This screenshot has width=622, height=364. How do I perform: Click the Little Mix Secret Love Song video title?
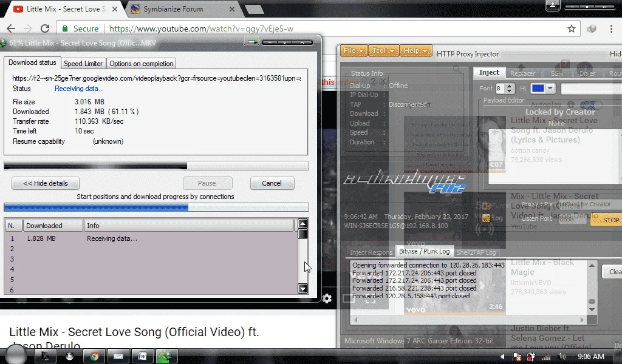(x=134, y=338)
